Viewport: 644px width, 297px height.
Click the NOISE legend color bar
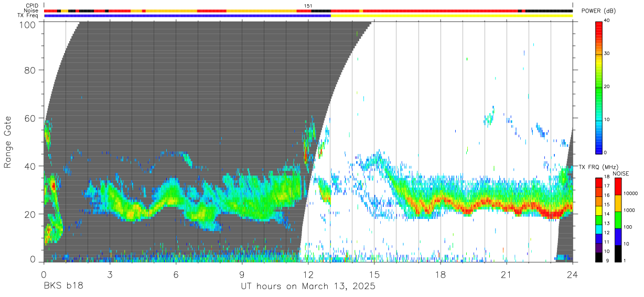[x=618, y=219]
